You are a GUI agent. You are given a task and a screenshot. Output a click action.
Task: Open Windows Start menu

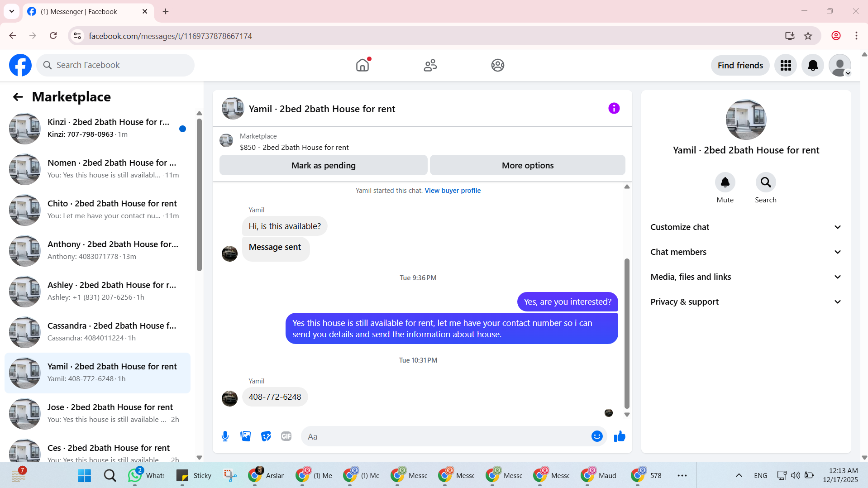point(84,475)
